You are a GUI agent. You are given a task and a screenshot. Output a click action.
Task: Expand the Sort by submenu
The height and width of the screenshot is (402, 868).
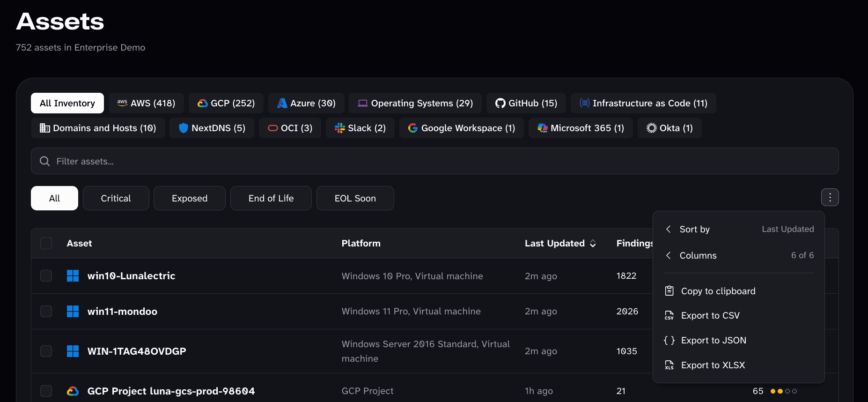click(x=739, y=229)
